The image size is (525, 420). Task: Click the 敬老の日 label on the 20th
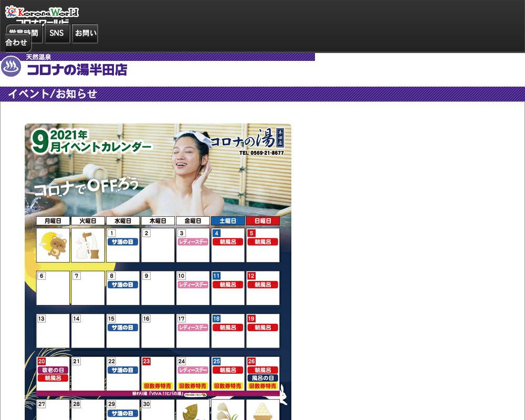click(52, 370)
